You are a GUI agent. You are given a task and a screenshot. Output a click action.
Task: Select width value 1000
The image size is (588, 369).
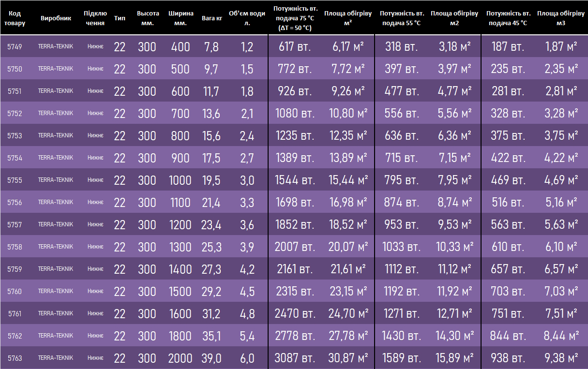pos(181,180)
